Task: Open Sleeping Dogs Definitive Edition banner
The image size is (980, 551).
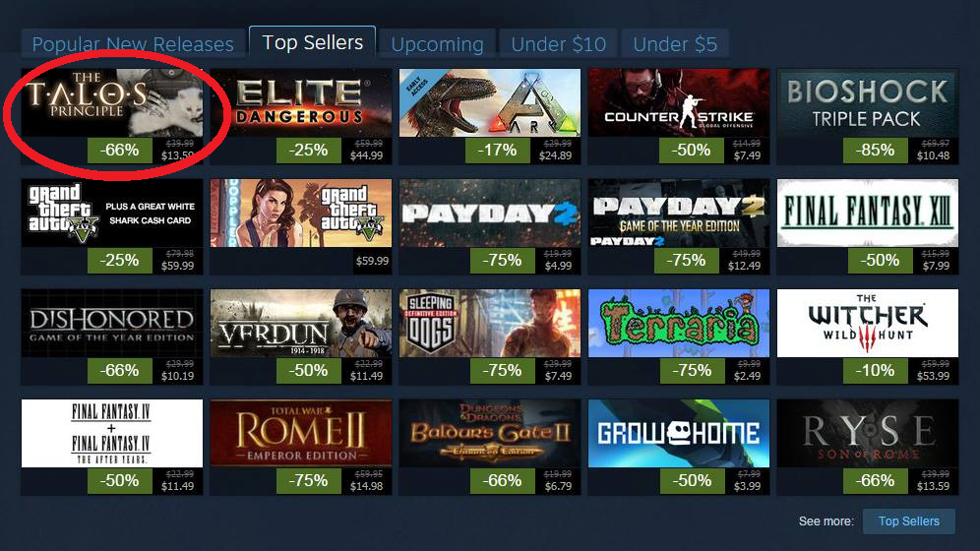Action: (489, 323)
